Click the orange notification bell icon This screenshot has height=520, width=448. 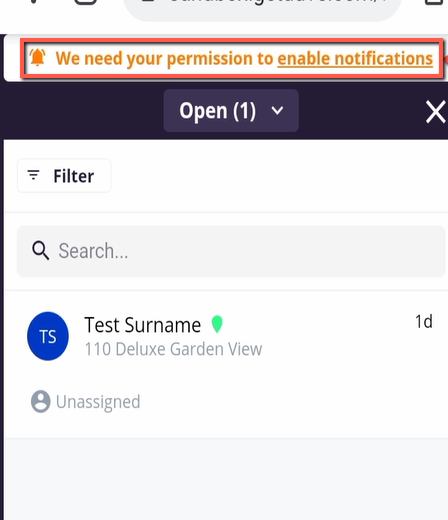(38, 57)
